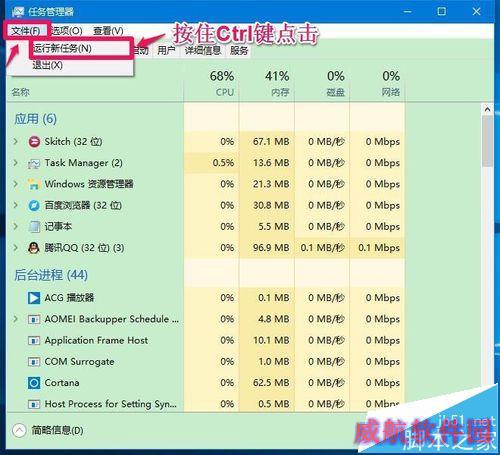Screen dimensions: 500x455
Task: Click the ACG 播放器 play icon
Action: coord(34,298)
